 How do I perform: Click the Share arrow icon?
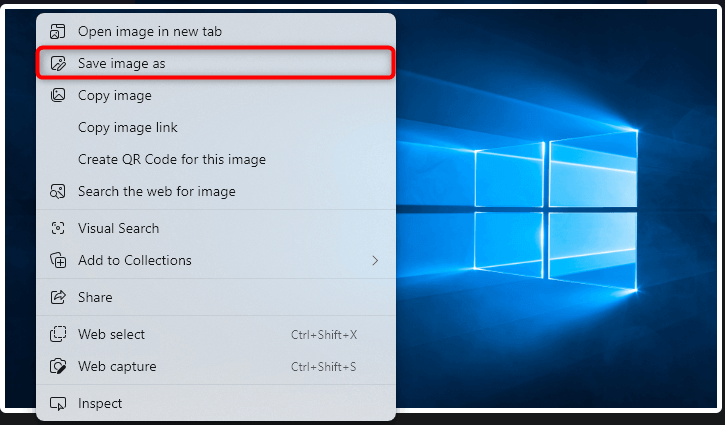(58, 297)
